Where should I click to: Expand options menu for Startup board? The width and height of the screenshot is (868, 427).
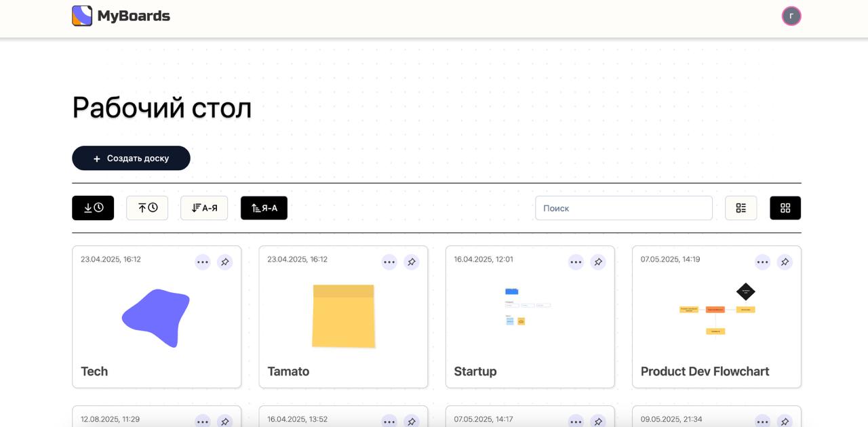(576, 262)
